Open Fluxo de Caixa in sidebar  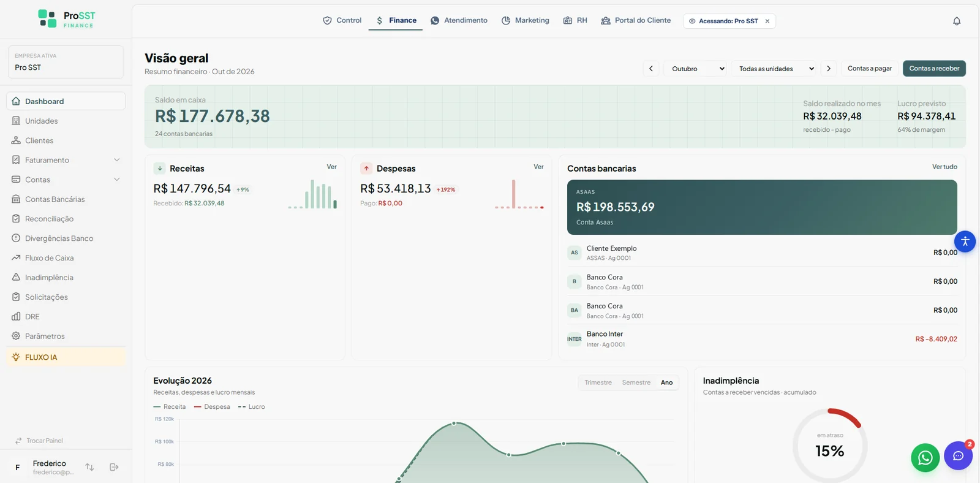click(66, 258)
